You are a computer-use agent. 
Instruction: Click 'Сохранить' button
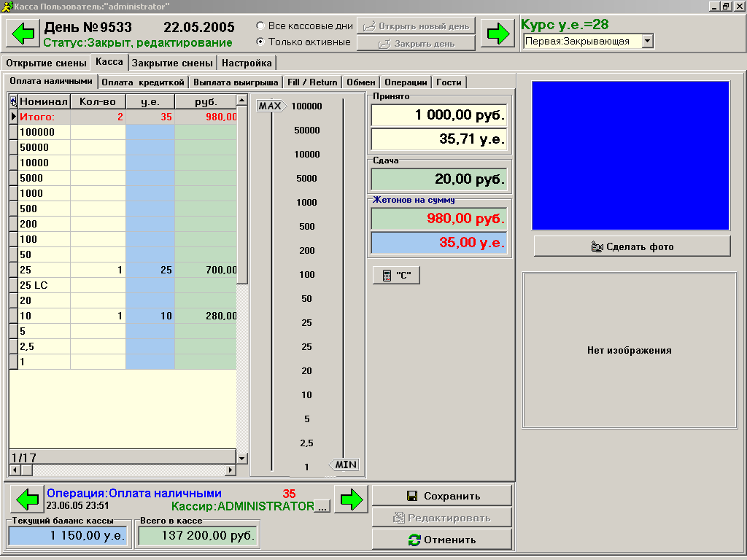441,496
